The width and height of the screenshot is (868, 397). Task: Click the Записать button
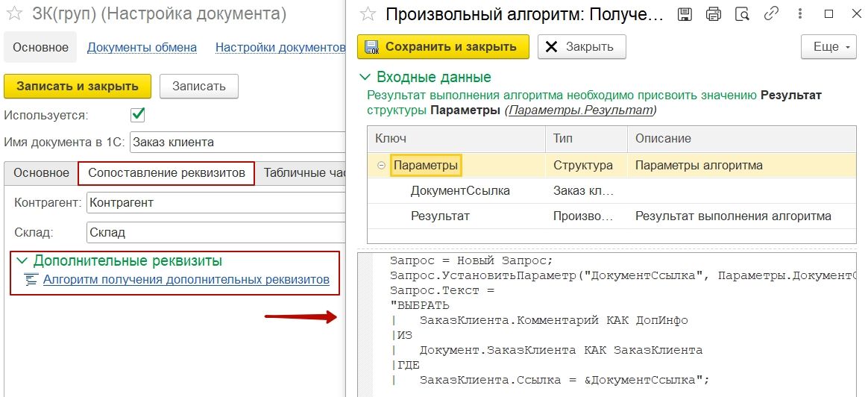click(199, 87)
